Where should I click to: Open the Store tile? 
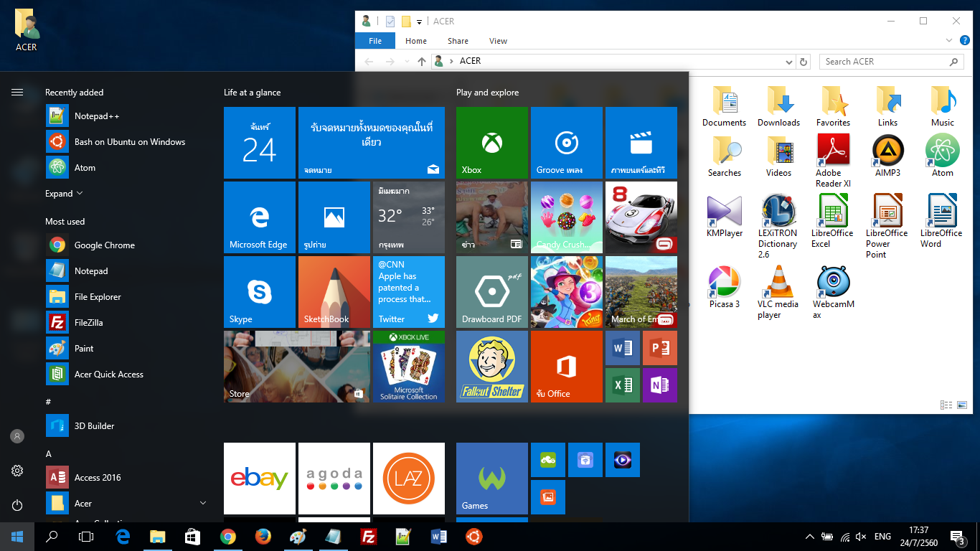coord(297,367)
